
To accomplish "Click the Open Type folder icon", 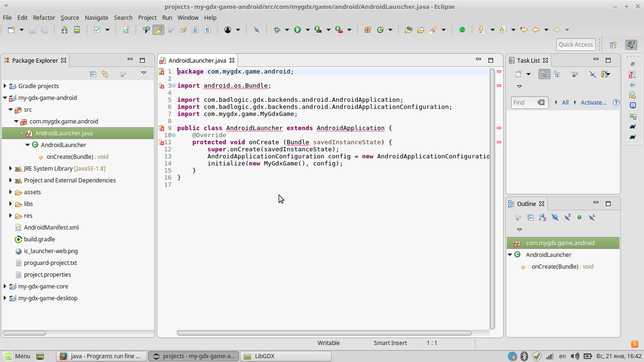I will click(x=408, y=30).
